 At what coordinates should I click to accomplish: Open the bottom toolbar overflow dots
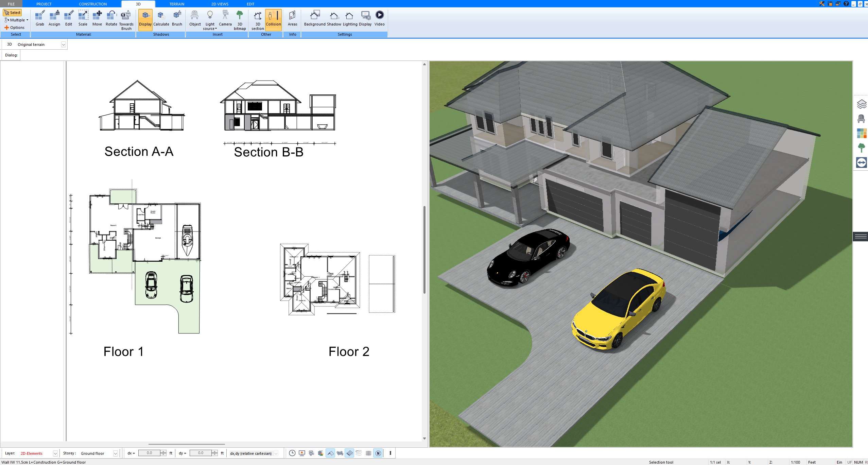tap(390, 453)
